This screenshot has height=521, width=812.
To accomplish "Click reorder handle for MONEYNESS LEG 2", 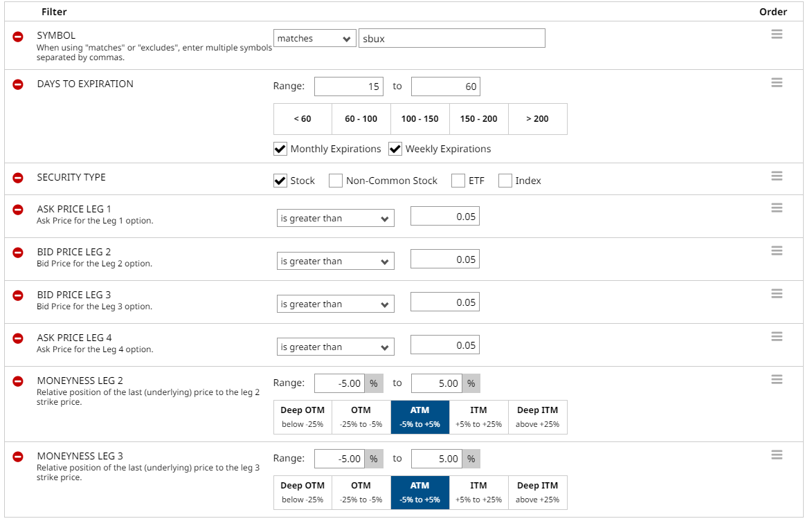I will click(777, 379).
